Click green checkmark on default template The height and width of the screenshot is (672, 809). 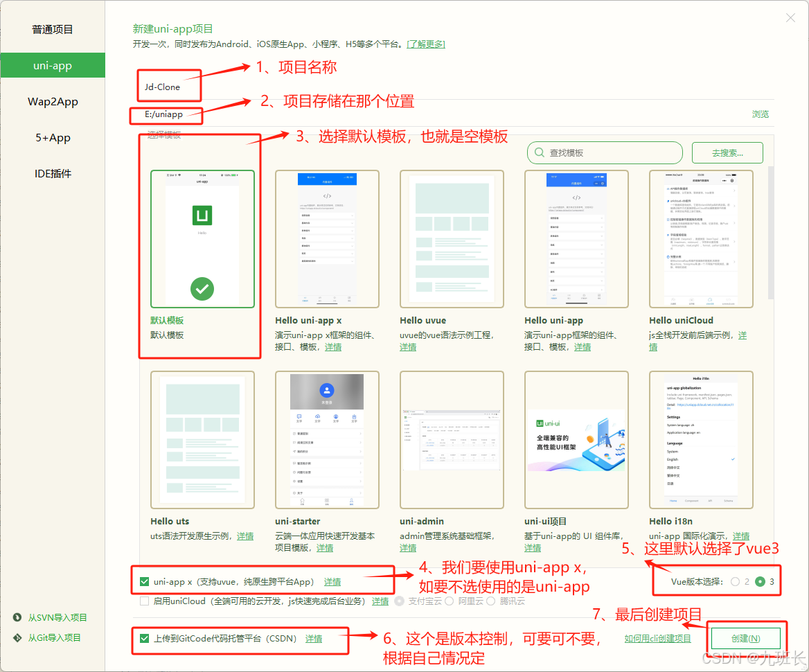pos(202,289)
